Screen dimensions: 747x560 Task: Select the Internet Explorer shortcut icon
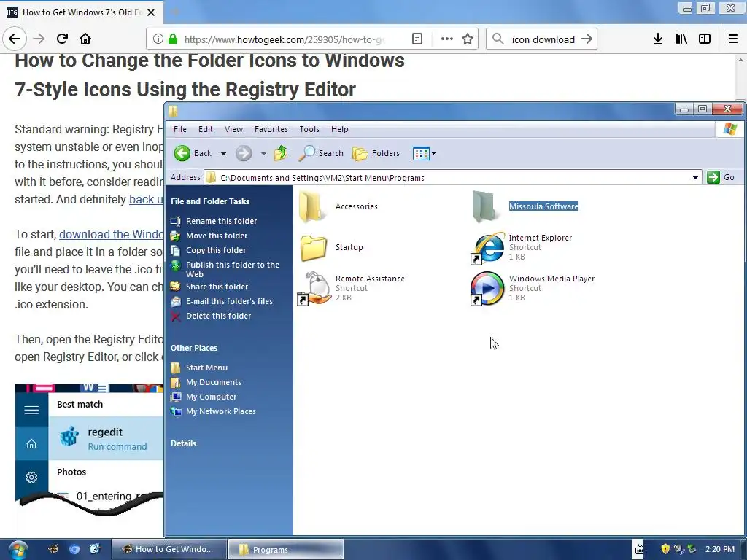[x=487, y=248]
